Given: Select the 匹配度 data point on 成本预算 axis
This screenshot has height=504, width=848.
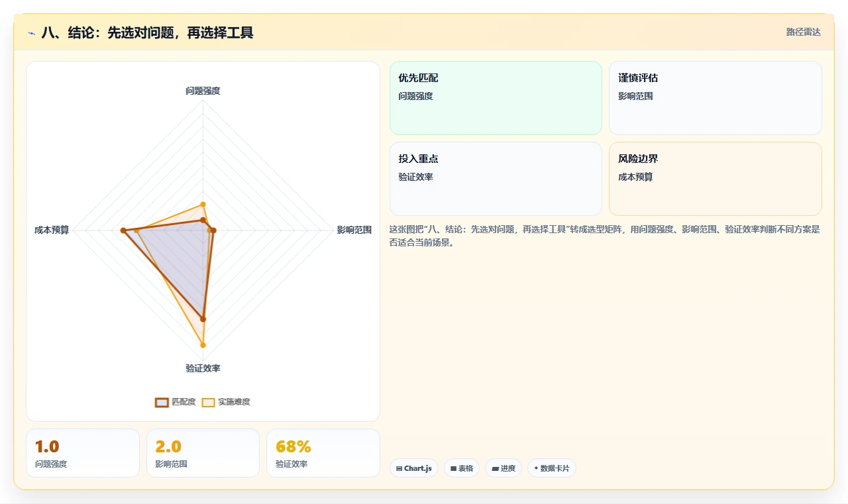Looking at the screenshot, I should coord(123,230).
